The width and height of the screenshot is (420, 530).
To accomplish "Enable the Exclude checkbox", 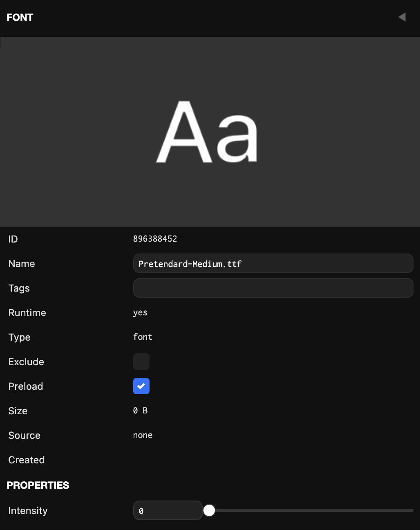I will [x=141, y=362].
